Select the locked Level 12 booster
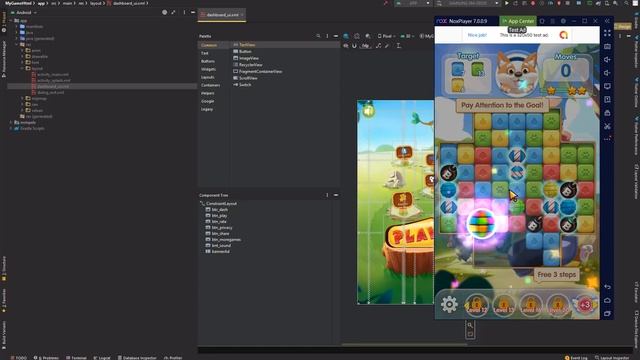 click(x=476, y=305)
